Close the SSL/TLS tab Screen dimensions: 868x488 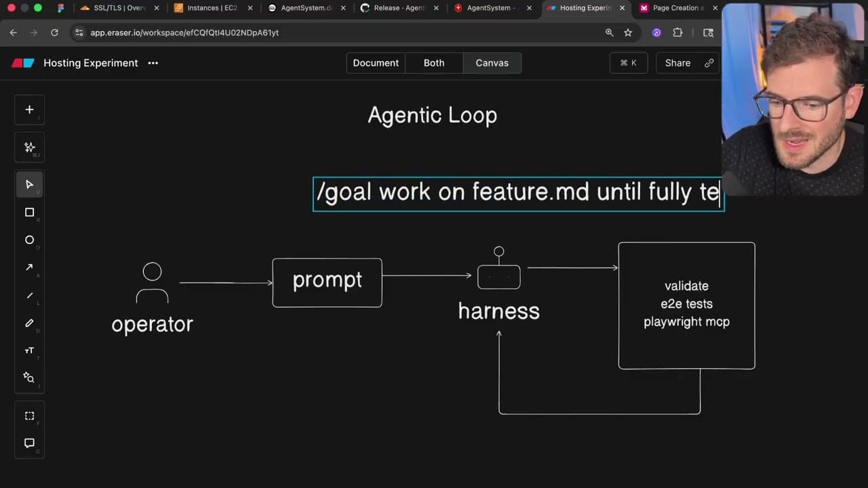(157, 8)
